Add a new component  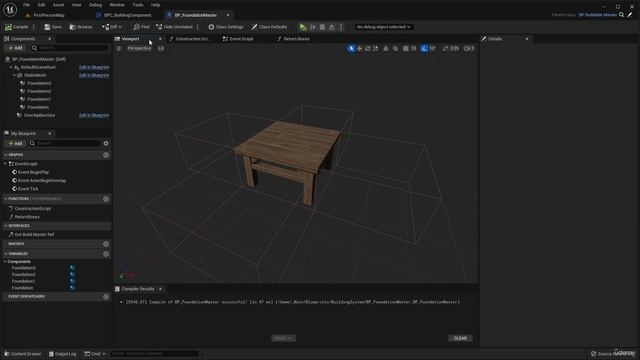click(x=15, y=48)
